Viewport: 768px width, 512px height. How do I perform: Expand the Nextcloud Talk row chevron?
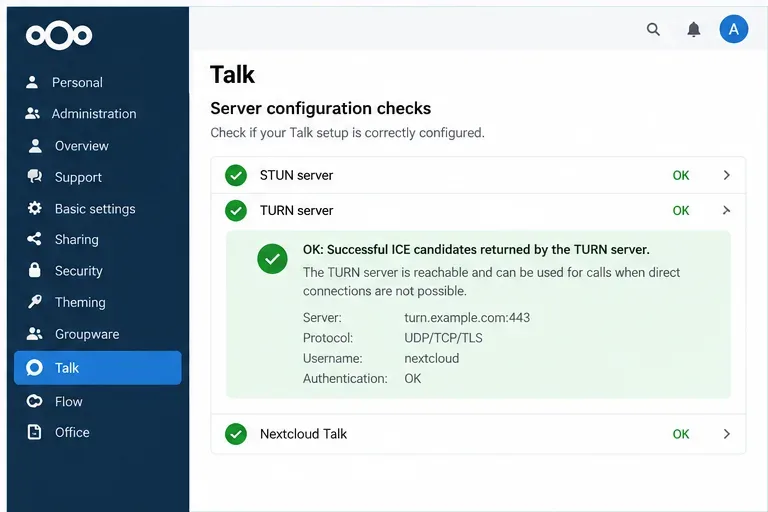coord(726,434)
